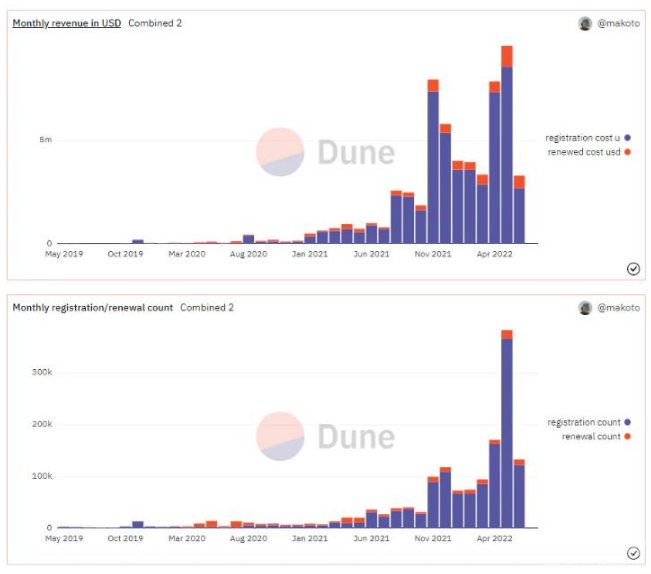The image size is (651, 574).
Task: Click the blue dot beside "registration count"
Action: pos(628,422)
